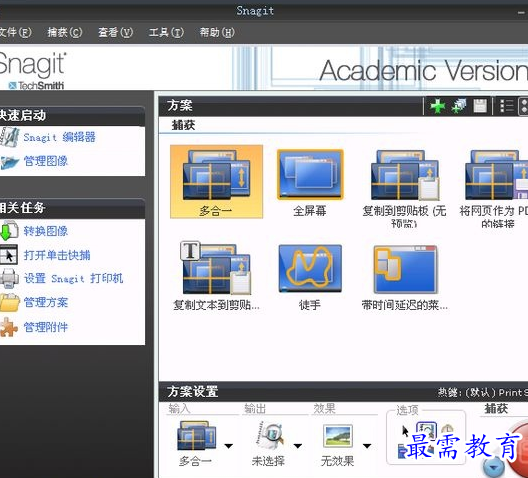Screen dimensions: 528x478
Task: Choose the 将网页作为 PDF profile icon
Action: 497,175
